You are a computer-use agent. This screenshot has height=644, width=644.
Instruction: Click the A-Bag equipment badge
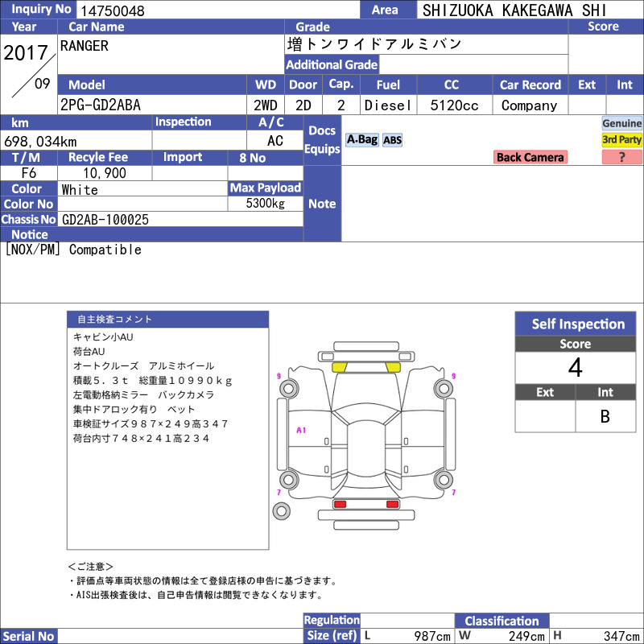pos(361,140)
